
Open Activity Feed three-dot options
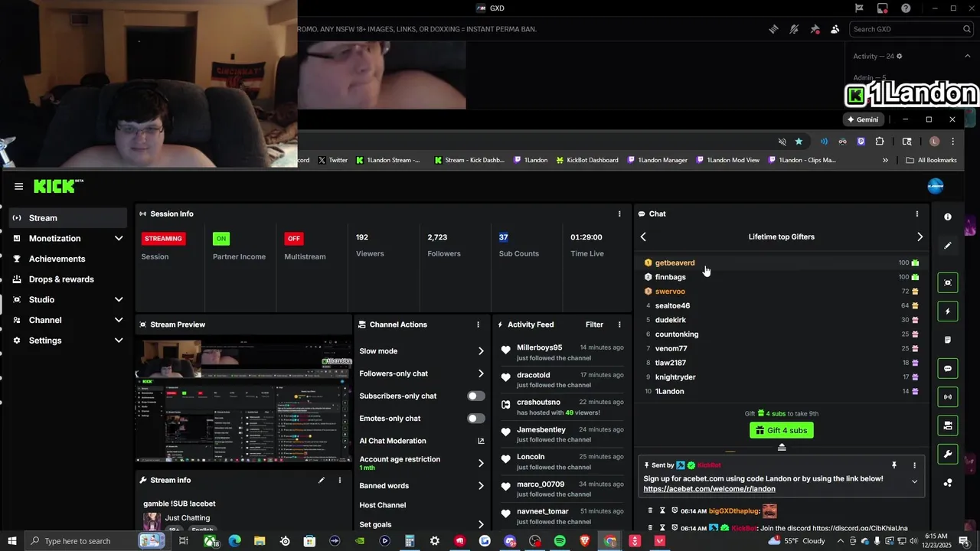tap(619, 324)
